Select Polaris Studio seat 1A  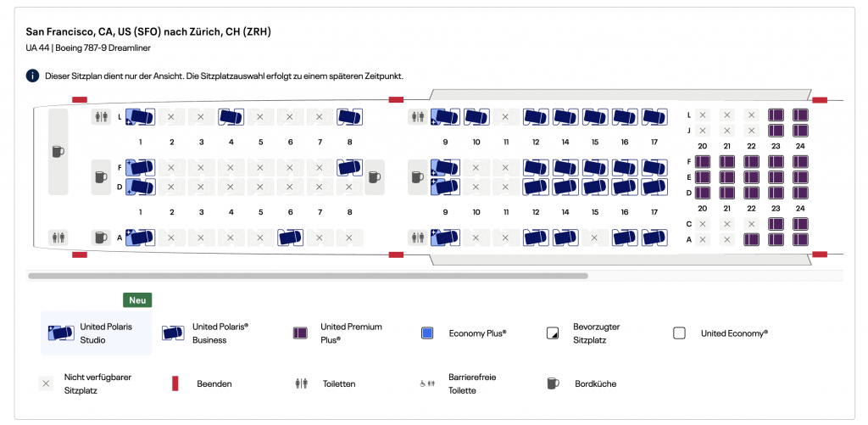click(141, 238)
